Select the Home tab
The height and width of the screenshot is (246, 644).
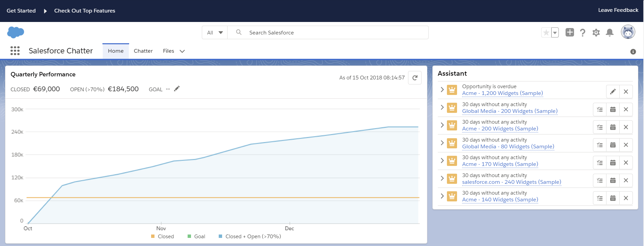pos(116,51)
